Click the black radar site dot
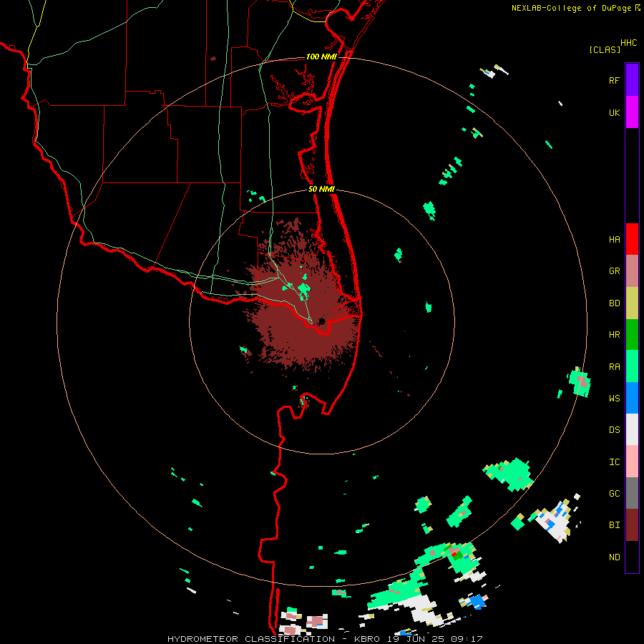644x644 pixels. (x=322, y=321)
